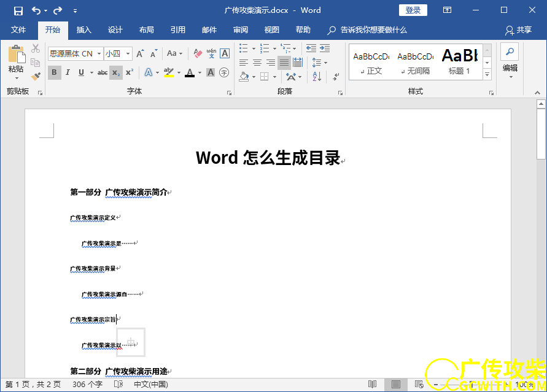This screenshot has height=392, width=547.
Task: Increase font size with grow font icon
Action: (140, 53)
